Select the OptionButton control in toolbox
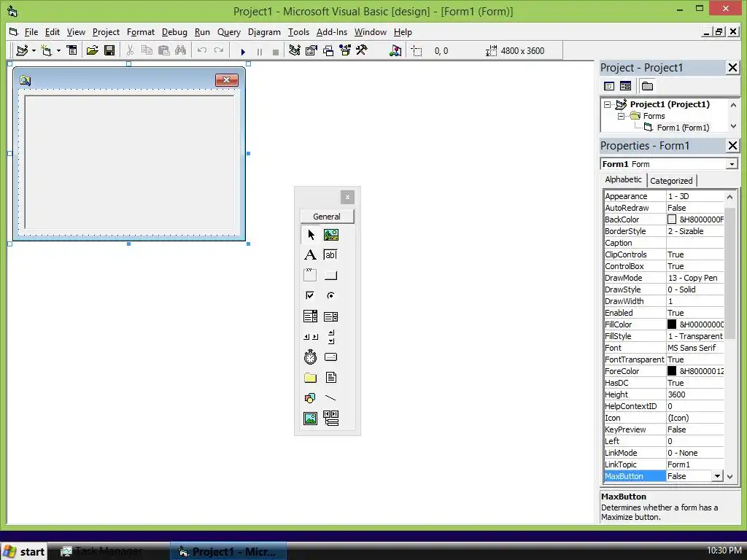 (330, 295)
